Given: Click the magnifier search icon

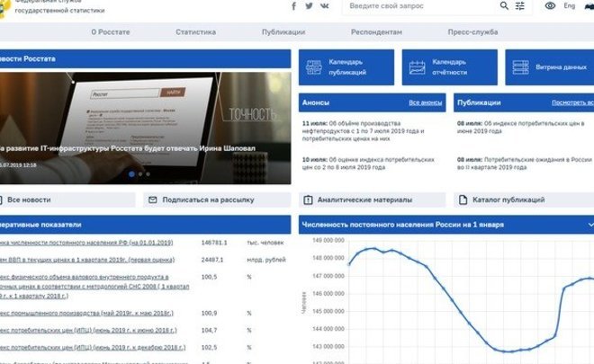Looking at the screenshot, I should [504, 6].
